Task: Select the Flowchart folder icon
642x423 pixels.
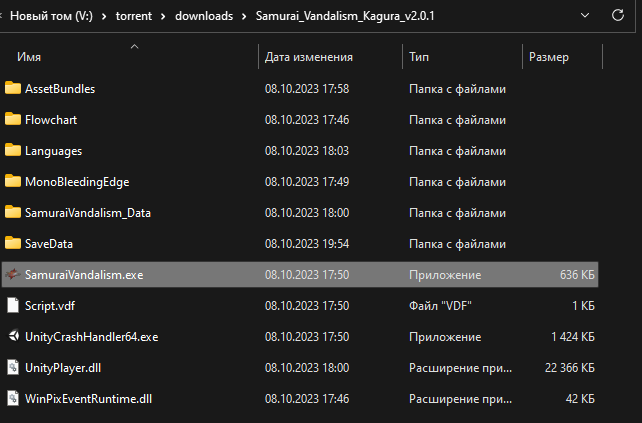Action: [13, 119]
